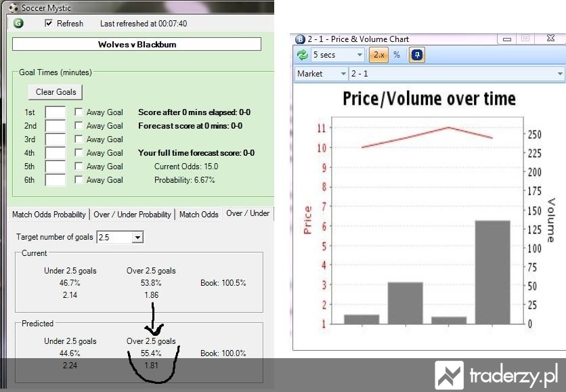The width and height of the screenshot is (566, 392).
Task: Click the 5th goal time input field
Action: [56, 167]
